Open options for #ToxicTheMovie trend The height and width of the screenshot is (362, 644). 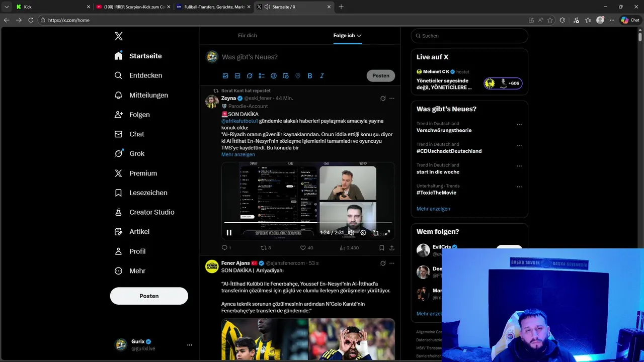(519, 187)
